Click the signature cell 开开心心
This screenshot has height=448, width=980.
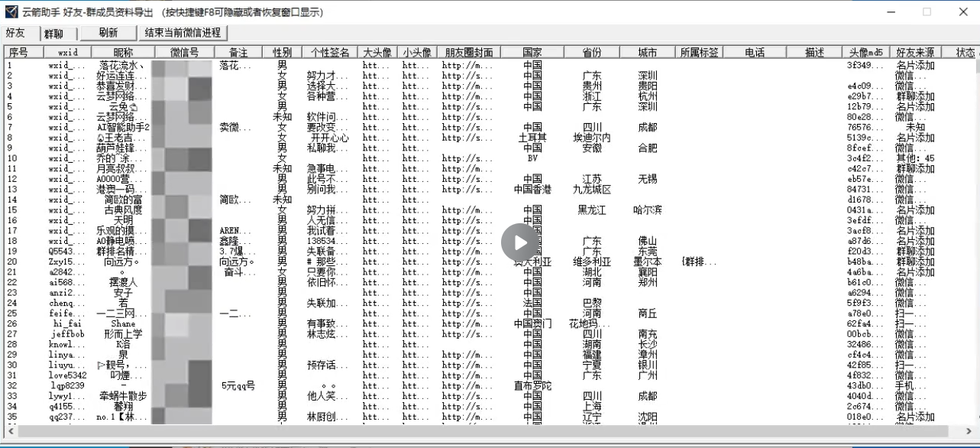[x=329, y=138]
